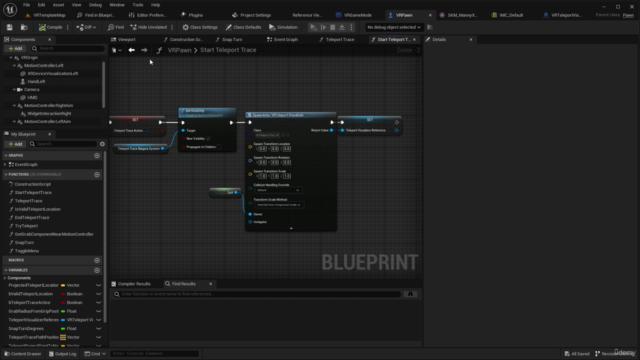
Task: Collapse the Camera component in the tree
Action: point(14,90)
